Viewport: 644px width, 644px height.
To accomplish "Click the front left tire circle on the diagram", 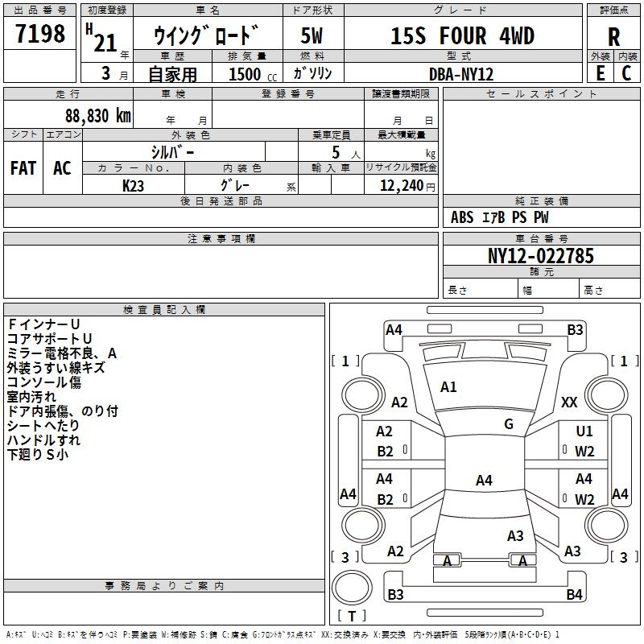I will tap(358, 394).
